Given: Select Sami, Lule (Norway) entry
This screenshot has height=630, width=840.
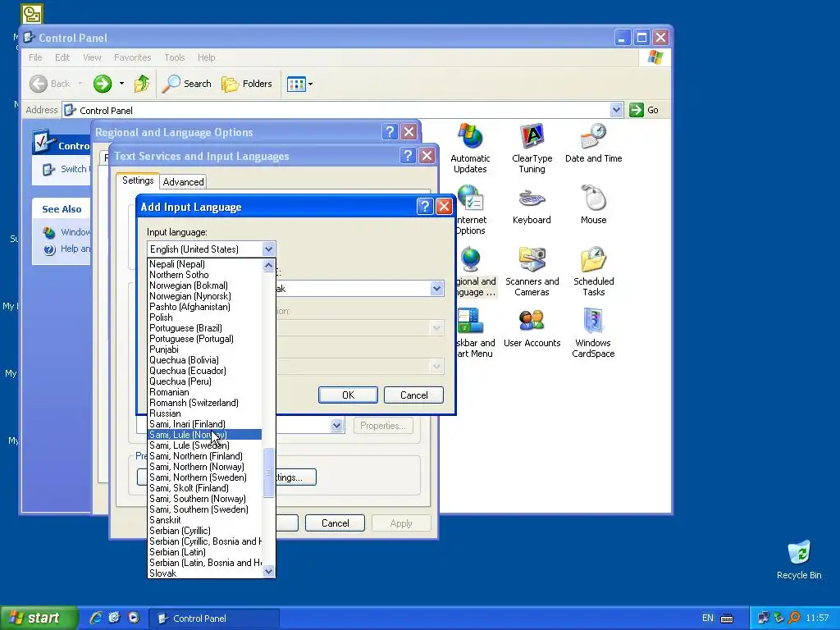Looking at the screenshot, I should coord(204,435).
